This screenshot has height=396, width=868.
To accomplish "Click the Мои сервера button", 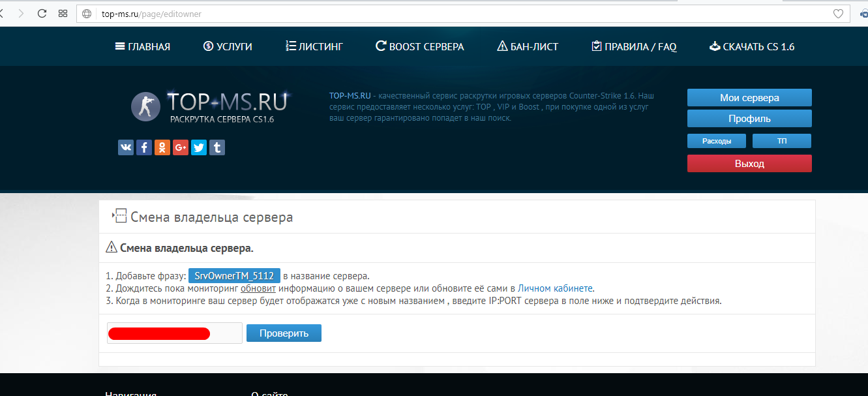I will coord(749,98).
